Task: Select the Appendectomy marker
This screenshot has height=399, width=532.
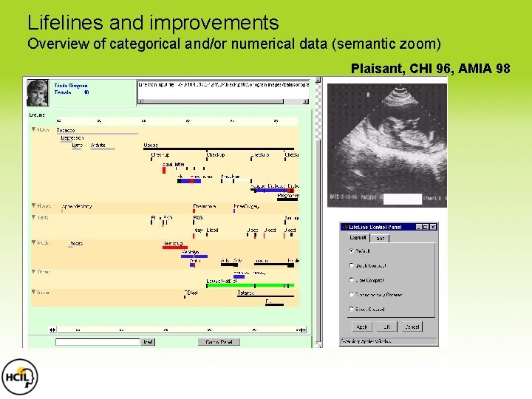Action: 62,211
